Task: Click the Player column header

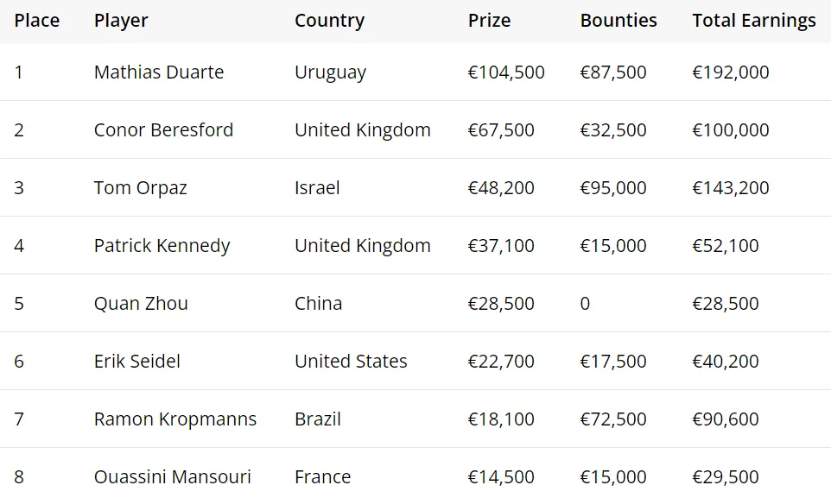Action: [x=121, y=21]
